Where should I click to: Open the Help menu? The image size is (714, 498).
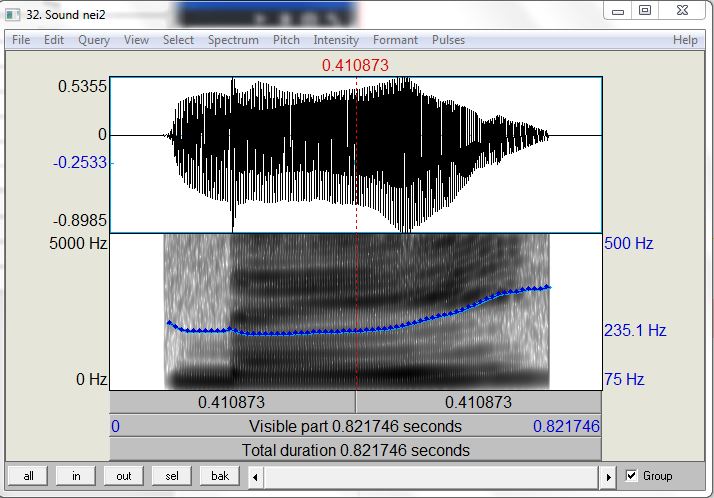click(685, 40)
